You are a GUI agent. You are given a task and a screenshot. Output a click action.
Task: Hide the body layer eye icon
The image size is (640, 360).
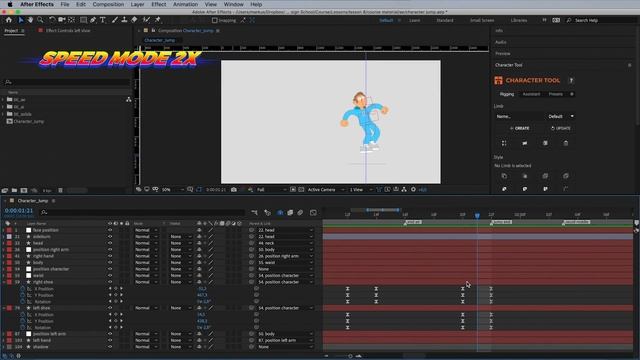click(110, 262)
